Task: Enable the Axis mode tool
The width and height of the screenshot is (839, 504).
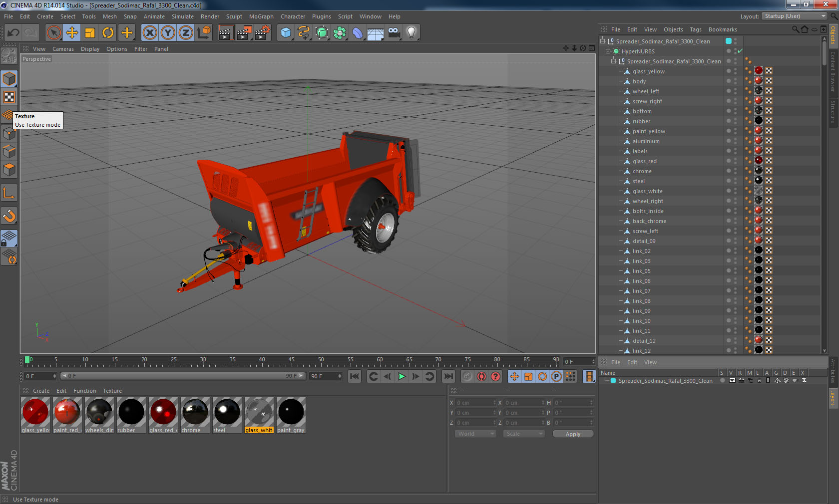Action: [9, 193]
